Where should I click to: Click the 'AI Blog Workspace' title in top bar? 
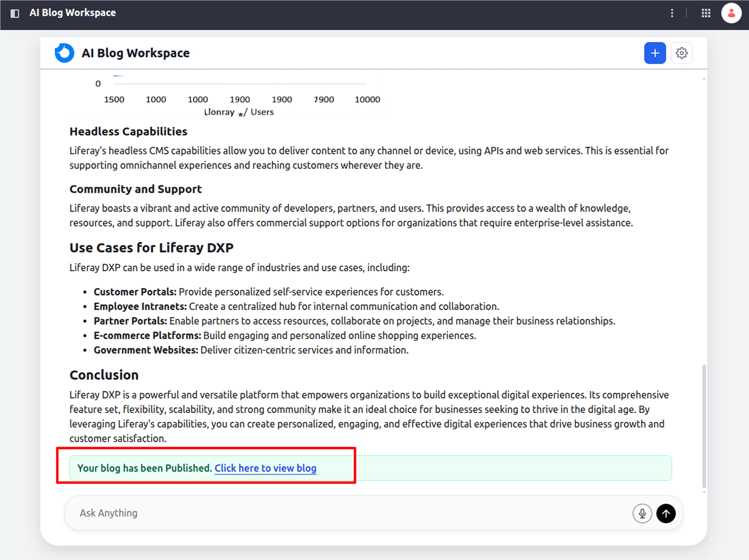[72, 13]
